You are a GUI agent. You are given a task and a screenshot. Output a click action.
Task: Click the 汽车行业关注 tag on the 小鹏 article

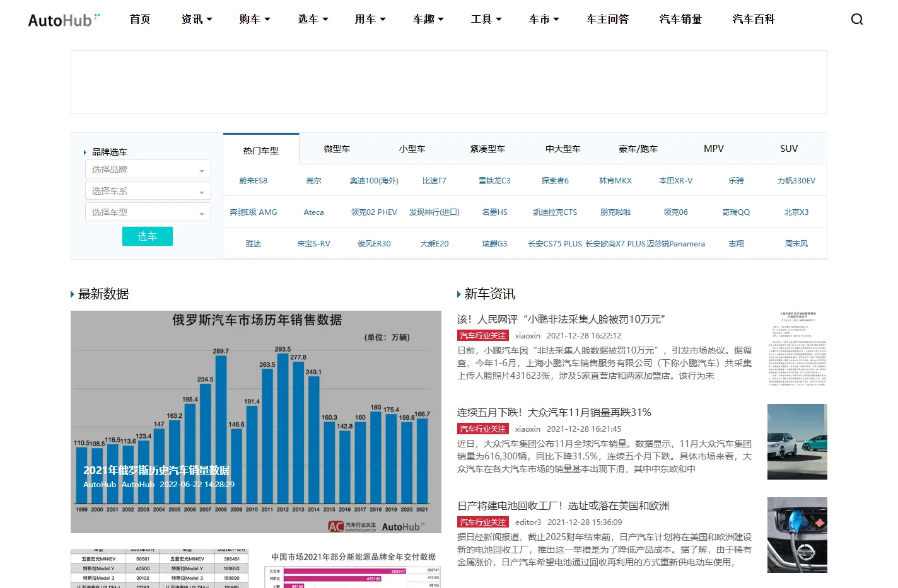point(483,336)
